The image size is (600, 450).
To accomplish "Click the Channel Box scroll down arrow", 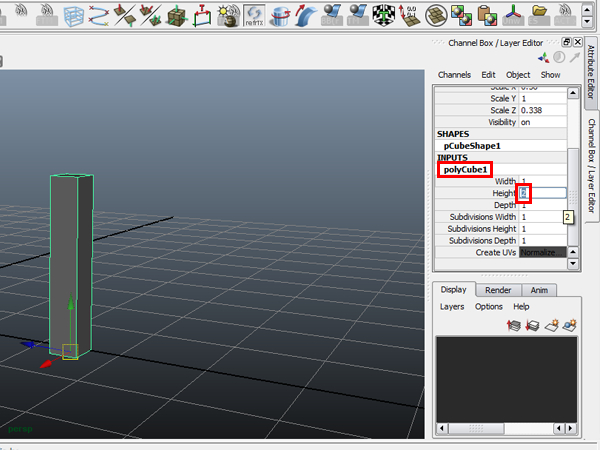I will (x=573, y=264).
